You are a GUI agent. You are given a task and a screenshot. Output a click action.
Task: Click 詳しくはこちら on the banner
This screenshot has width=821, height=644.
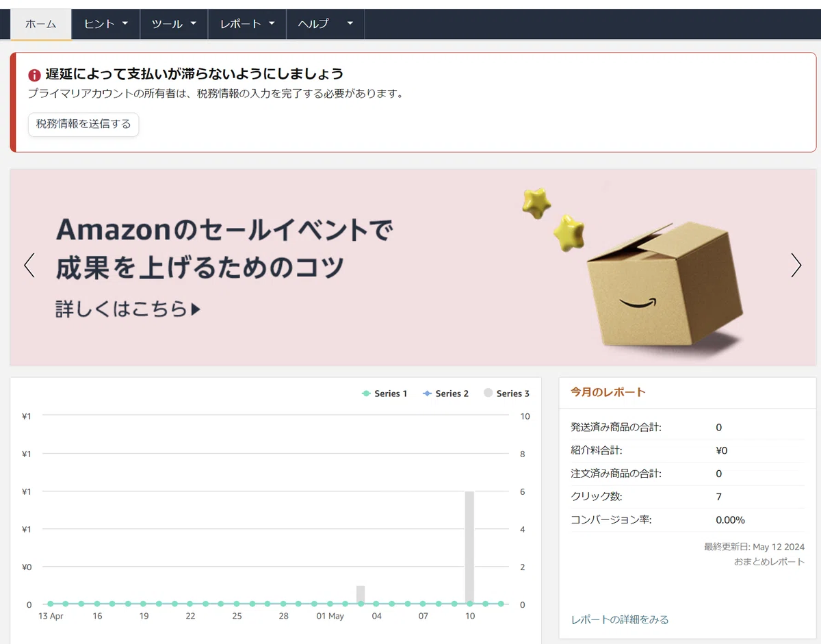(128, 309)
